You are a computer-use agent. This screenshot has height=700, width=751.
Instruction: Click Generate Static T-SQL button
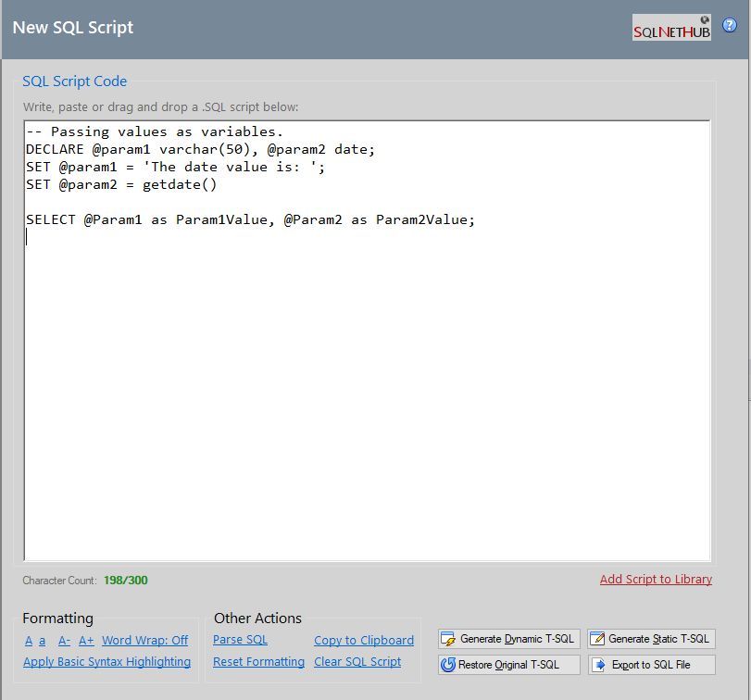[651, 639]
